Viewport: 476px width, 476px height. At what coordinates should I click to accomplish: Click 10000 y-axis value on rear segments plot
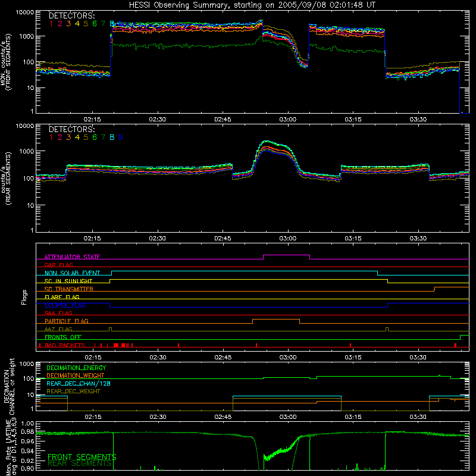point(25,126)
